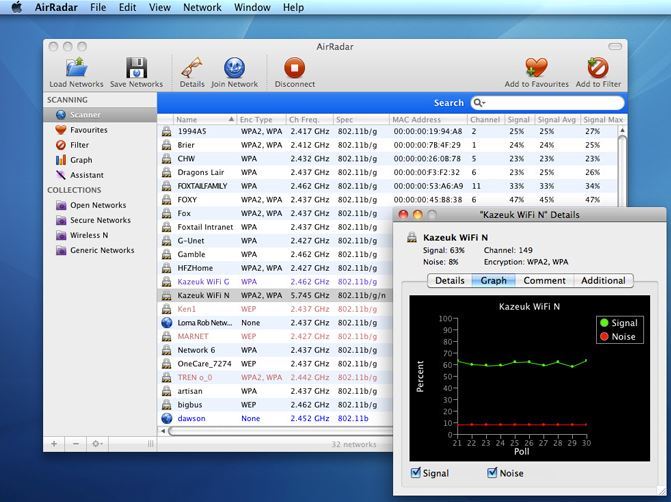This screenshot has height=502, width=671.
Task: Select the FOXTAILFAMILY network row
Action: pos(388,186)
